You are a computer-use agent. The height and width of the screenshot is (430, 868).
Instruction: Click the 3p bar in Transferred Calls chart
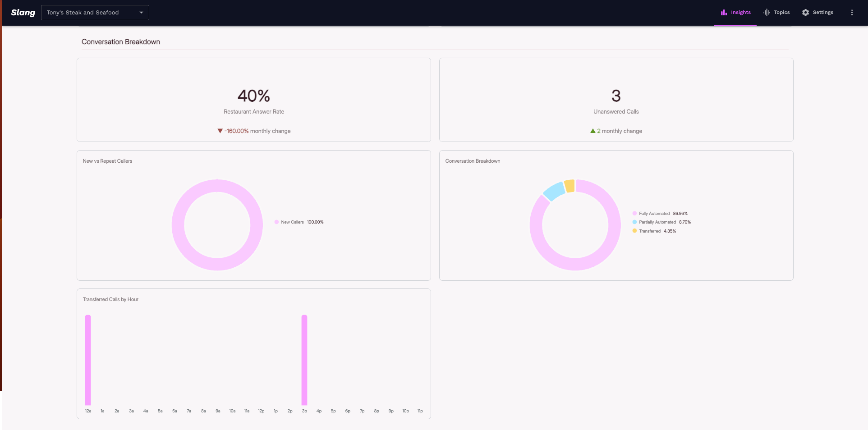[304, 360]
